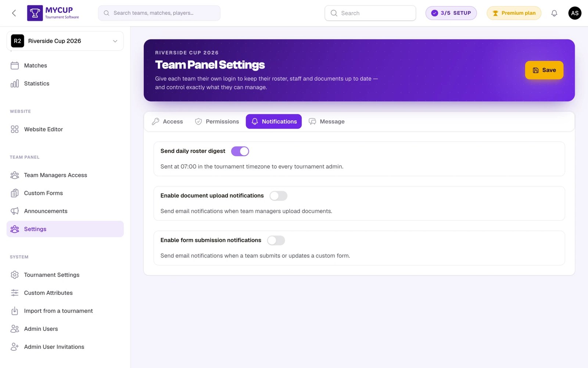Viewport: 588px width, 368px height.
Task: Click the yellow Save button
Action: (x=544, y=70)
